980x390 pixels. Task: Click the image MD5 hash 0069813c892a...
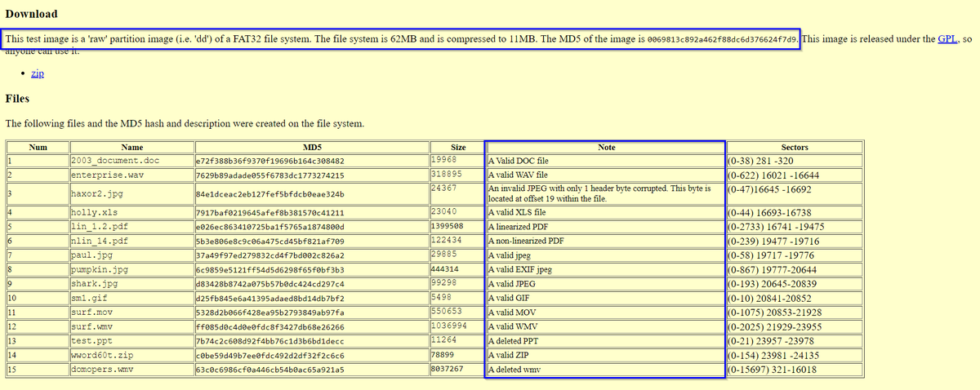point(722,39)
